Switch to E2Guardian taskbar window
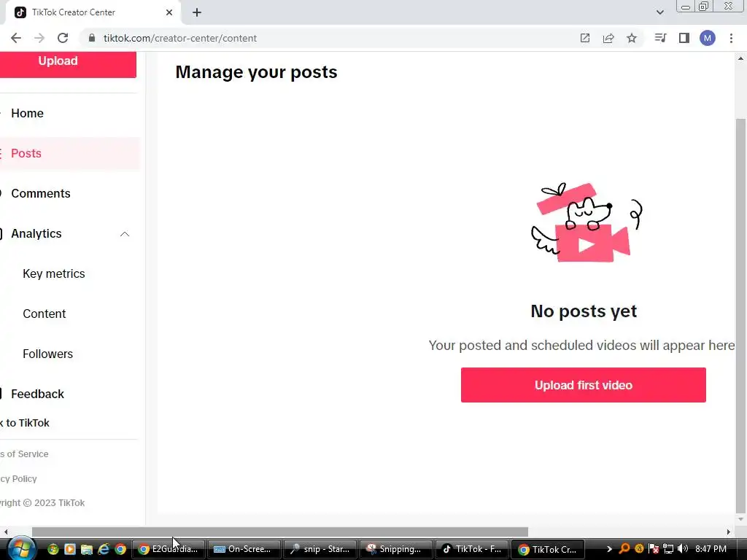 169,549
